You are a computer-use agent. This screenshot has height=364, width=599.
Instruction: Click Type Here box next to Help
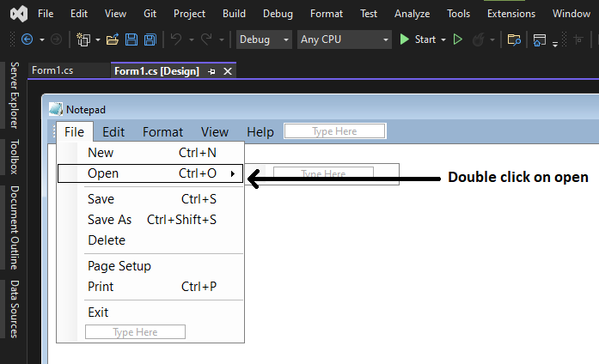[334, 130]
